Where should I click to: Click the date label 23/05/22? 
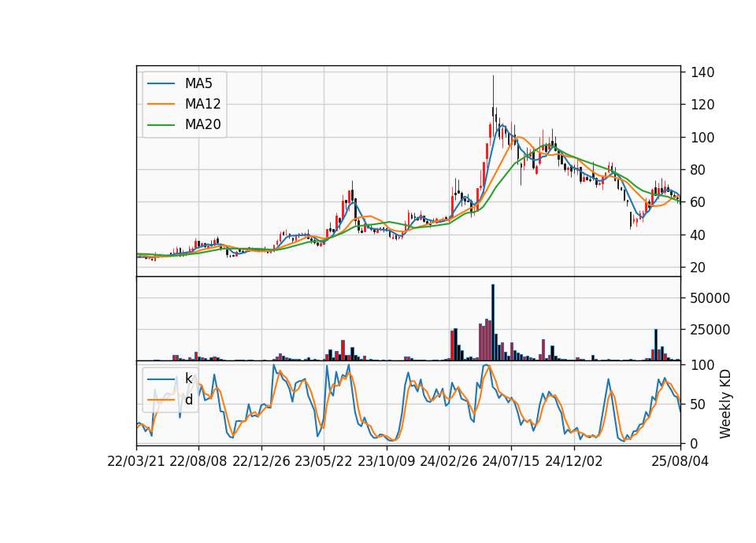[324, 461]
